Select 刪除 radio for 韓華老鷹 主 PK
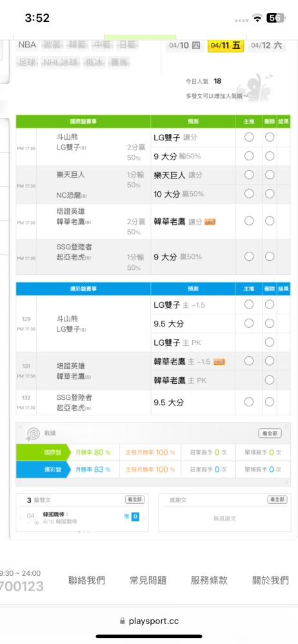The height and width of the screenshot is (644, 298). [x=270, y=381]
